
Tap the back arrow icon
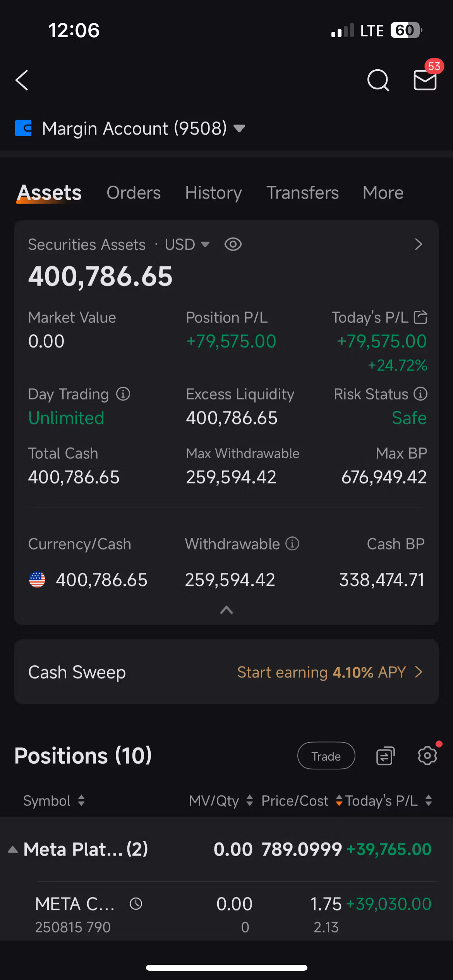[x=22, y=80]
